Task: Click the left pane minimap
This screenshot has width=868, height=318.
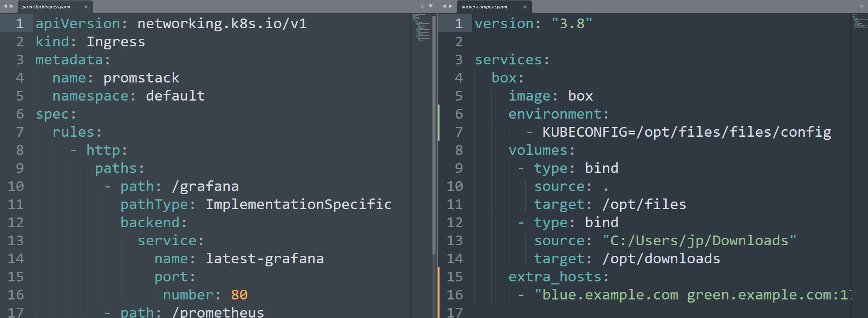Action: (421, 27)
